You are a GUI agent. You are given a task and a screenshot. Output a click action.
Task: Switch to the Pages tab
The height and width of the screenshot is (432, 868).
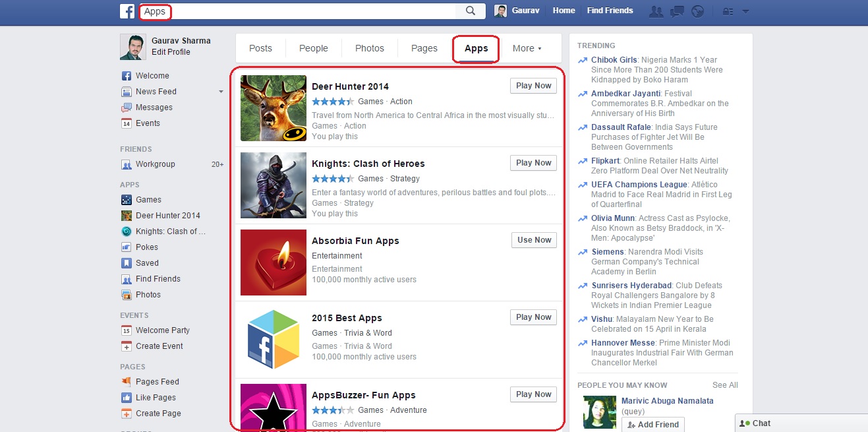point(424,48)
